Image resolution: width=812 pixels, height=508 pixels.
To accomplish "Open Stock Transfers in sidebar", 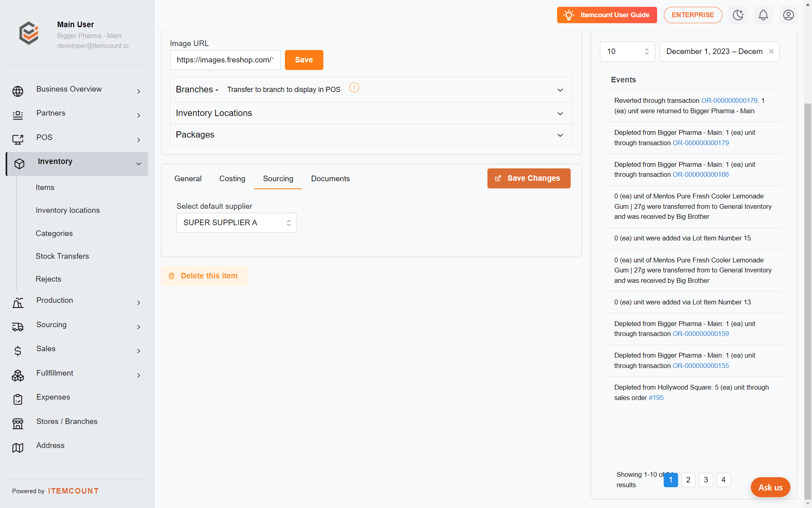I will (x=62, y=256).
